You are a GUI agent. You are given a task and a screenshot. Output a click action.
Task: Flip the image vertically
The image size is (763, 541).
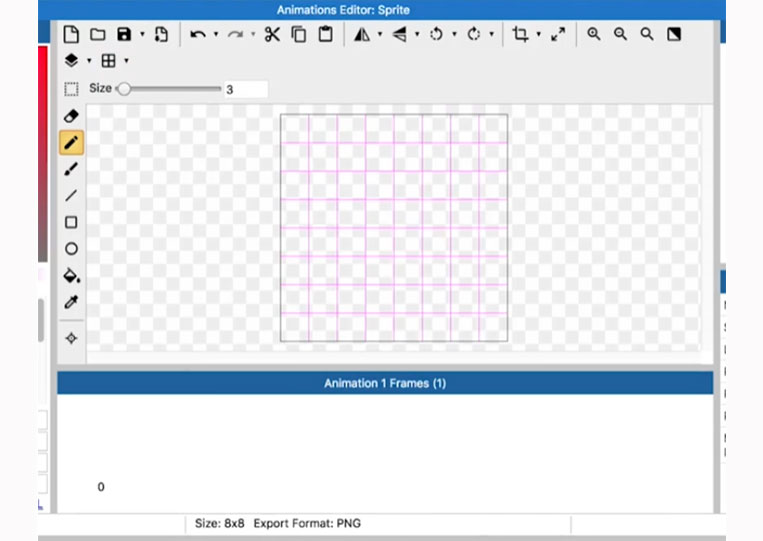coord(399,35)
